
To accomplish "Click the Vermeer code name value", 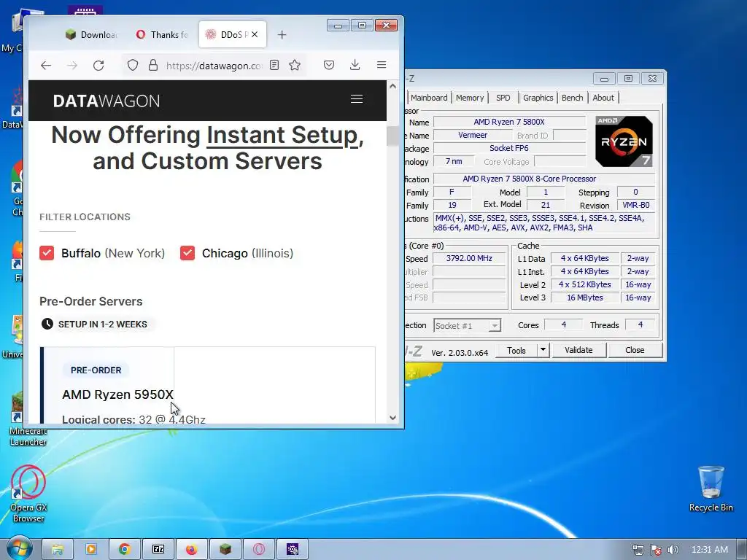I will [x=473, y=135].
